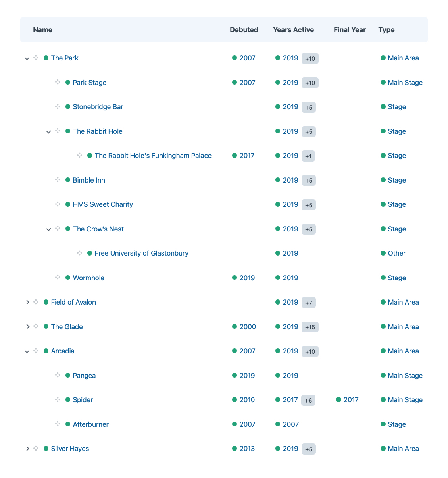
Task: Click drag handle icon beside The Rabbit Hole
Action: (x=58, y=131)
